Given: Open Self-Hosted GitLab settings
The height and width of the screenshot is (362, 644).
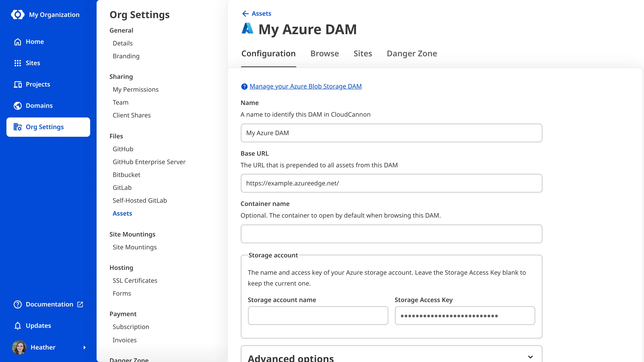Looking at the screenshot, I should point(140,201).
